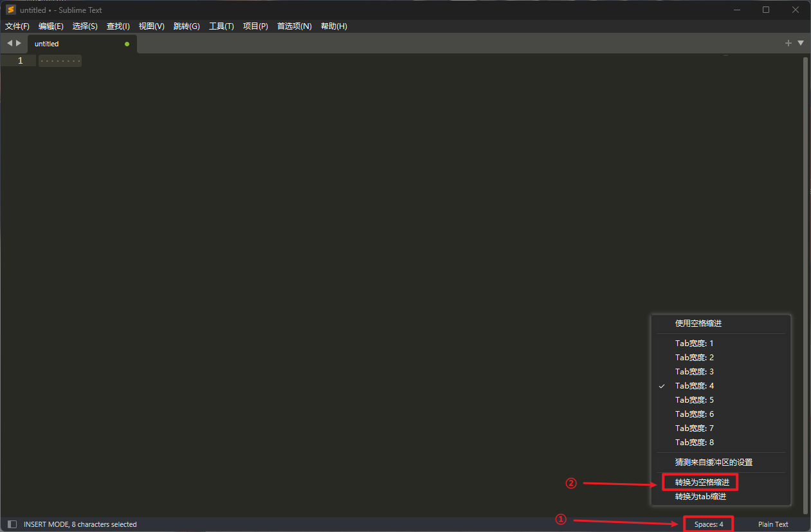Go to previous tab with left arrow
The height and width of the screenshot is (532, 811).
[x=10, y=43]
